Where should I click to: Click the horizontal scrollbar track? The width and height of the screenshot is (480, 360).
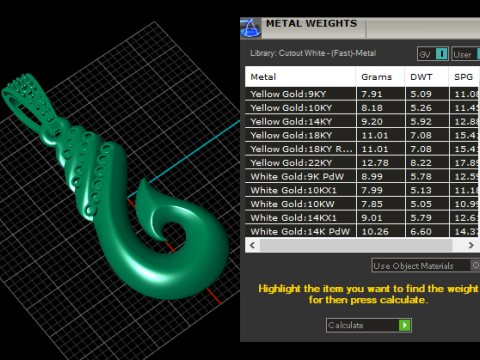[356, 245]
